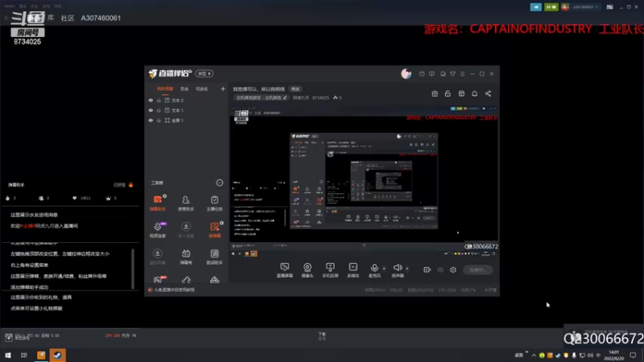Image resolution: width=644 pixels, height=362 pixels.
Task: Open the 房管助手 tool
Action: click(186, 203)
